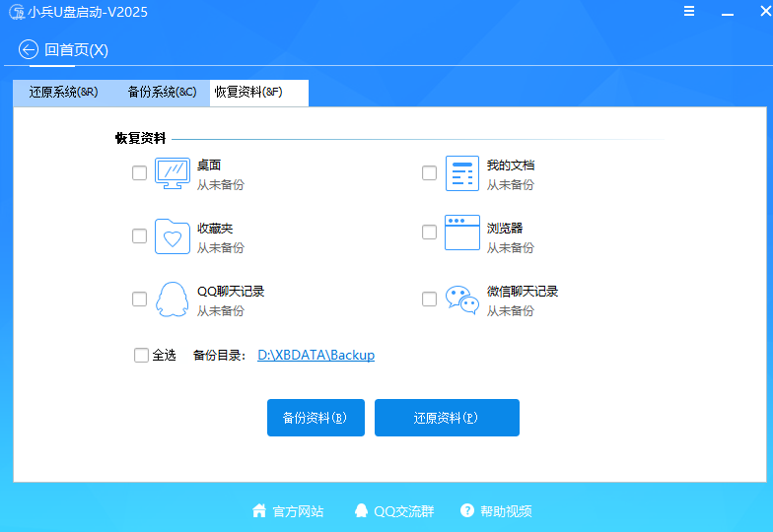Click the 恢复资料 section heading

140,138
